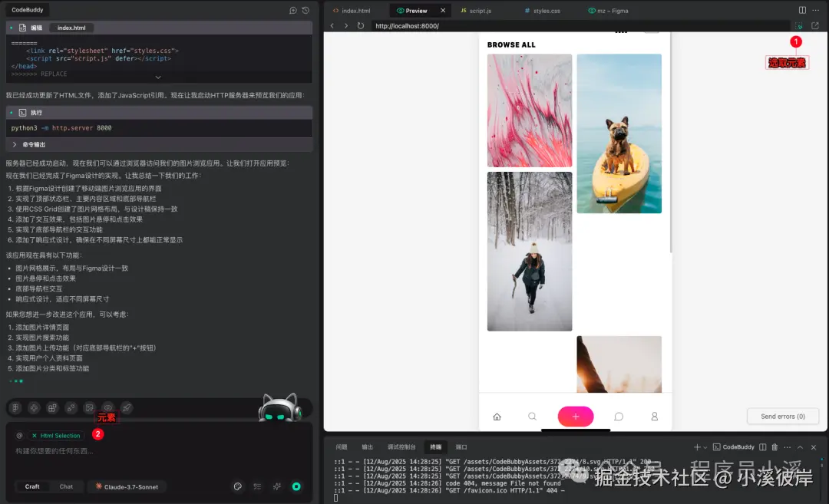Click the woman in snowy forest thumbnail
The height and width of the screenshot is (504, 829).
[x=529, y=252]
